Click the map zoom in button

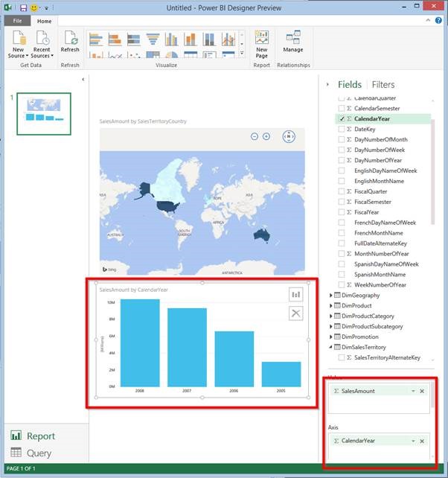[266, 136]
